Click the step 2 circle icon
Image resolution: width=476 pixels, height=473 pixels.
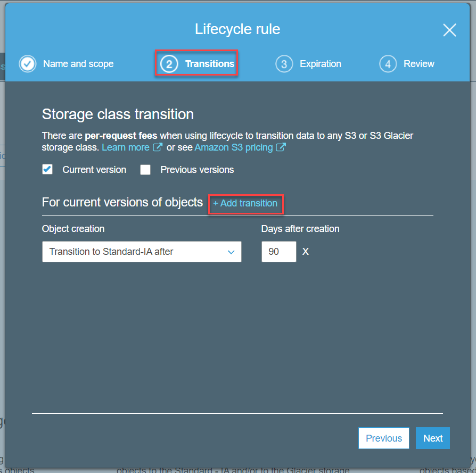pos(169,64)
